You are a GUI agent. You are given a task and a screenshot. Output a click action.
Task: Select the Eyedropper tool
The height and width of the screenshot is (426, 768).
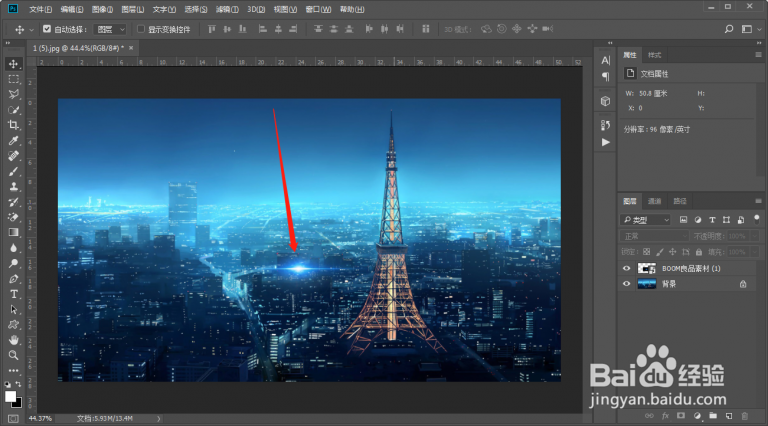(13, 141)
